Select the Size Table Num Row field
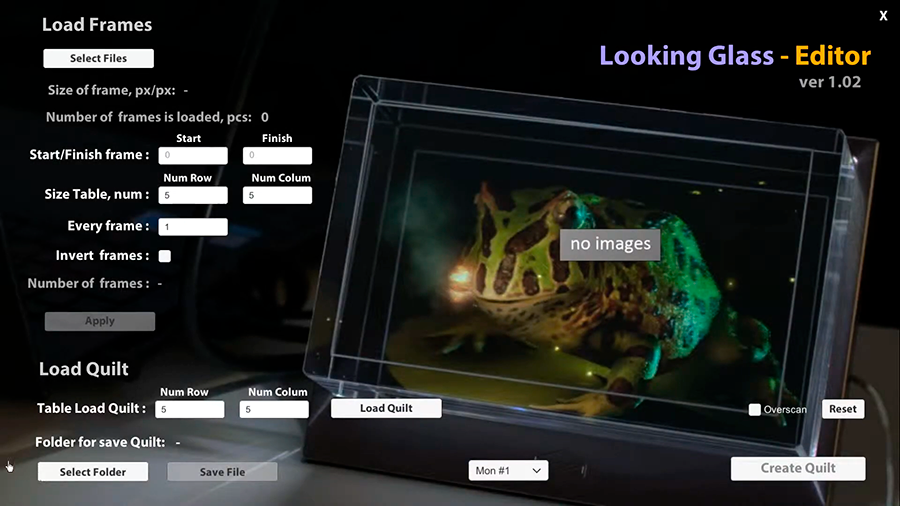This screenshot has width=900, height=506. (192, 195)
